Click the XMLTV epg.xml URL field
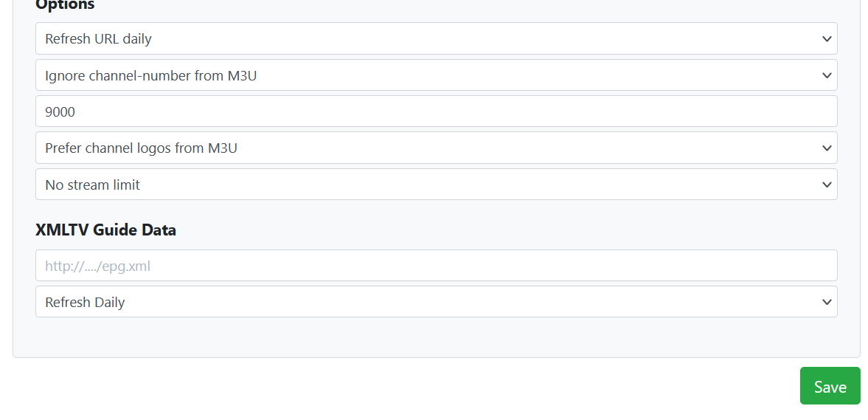The width and height of the screenshot is (868, 420). tap(435, 266)
